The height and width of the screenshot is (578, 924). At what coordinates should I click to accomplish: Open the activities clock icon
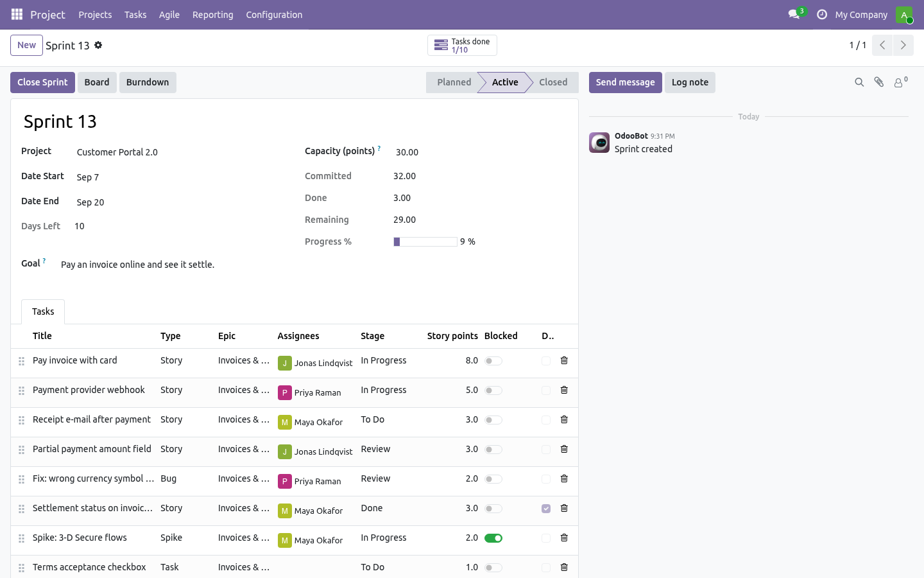pyautogui.click(x=822, y=14)
